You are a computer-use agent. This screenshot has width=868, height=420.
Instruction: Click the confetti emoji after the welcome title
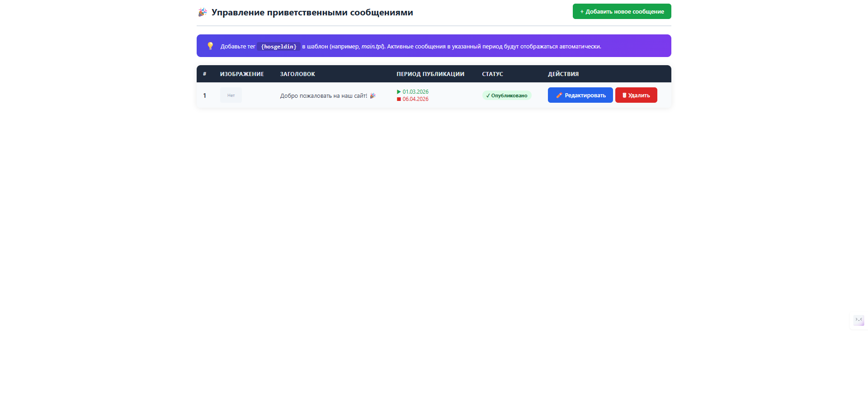(x=373, y=95)
